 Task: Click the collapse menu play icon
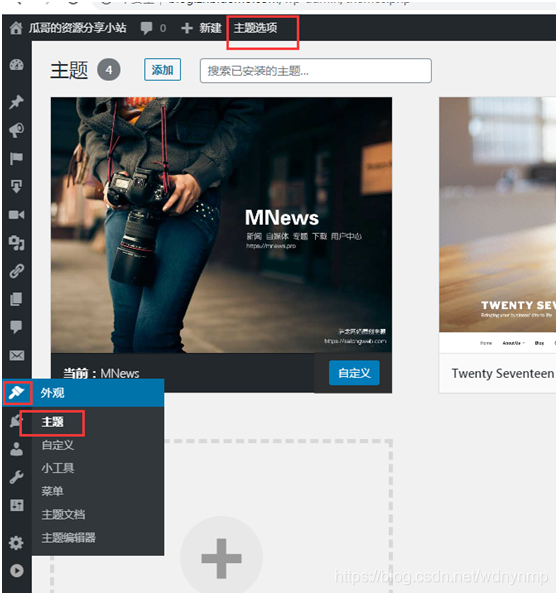tap(16, 571)
